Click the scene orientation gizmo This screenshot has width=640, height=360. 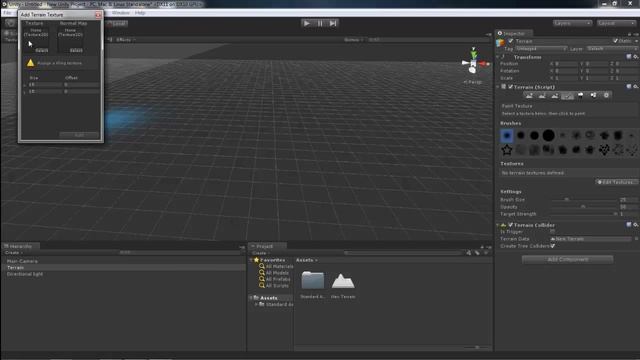pos(473,64)
